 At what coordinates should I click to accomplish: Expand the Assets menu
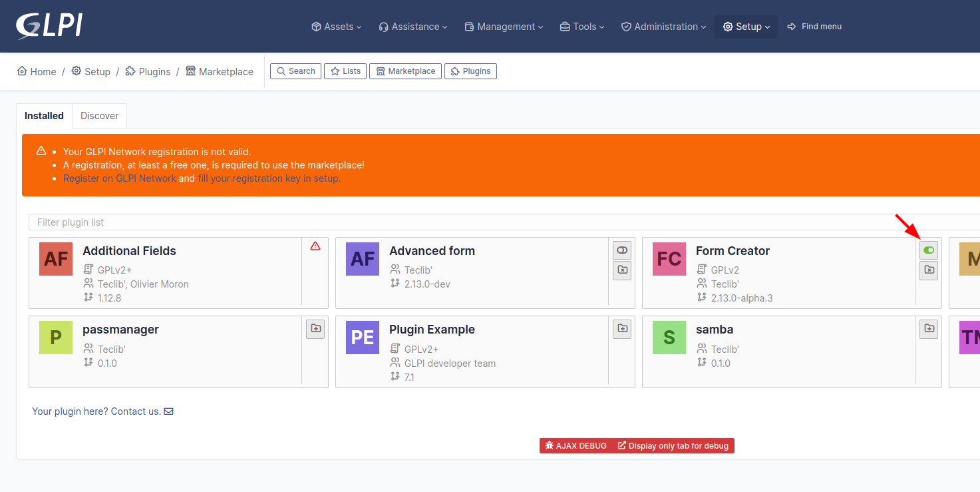(x=336, y=26)
